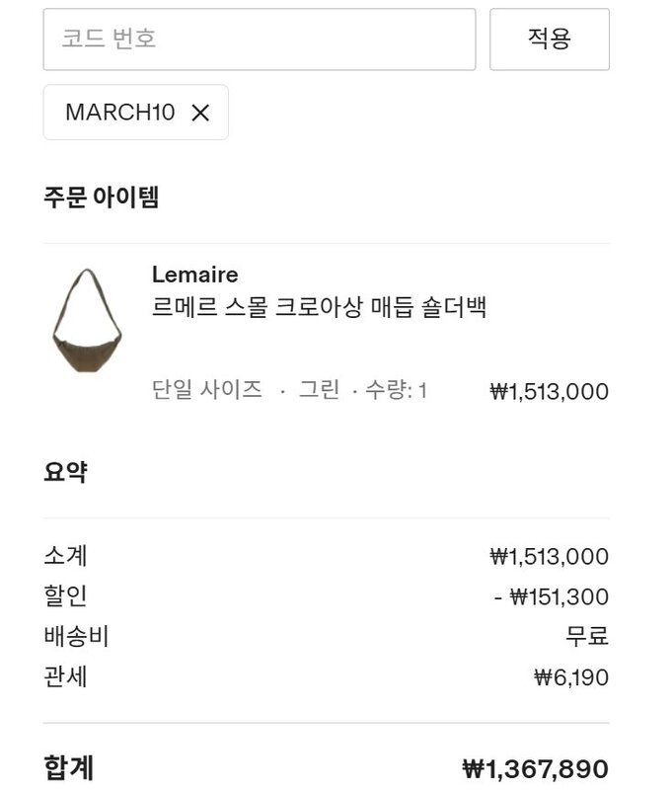This screenshot has height=790, width=672.
Task: Click the 소계 subtotal label
Action: pyautogui.click(x=65, y=556)
